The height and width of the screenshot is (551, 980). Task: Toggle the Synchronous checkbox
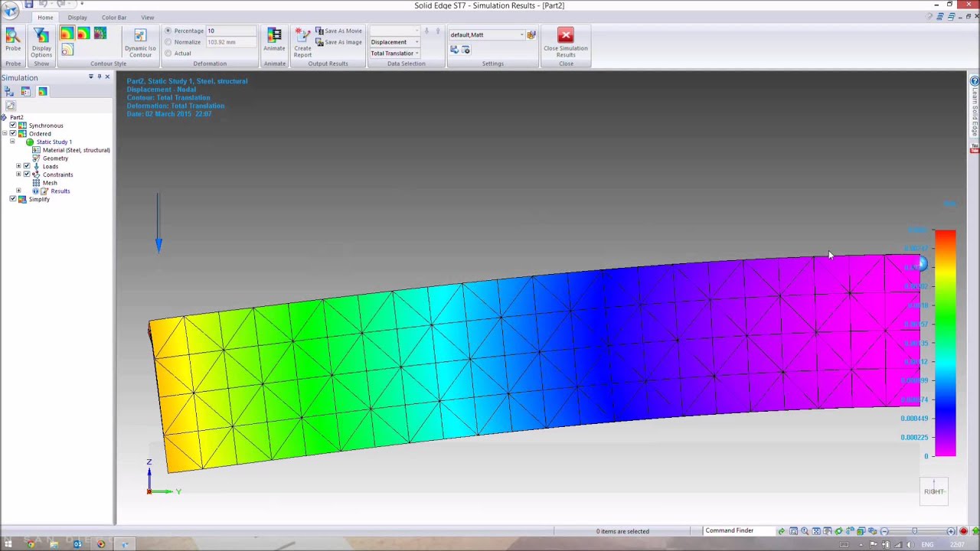(x=13, y=126)
